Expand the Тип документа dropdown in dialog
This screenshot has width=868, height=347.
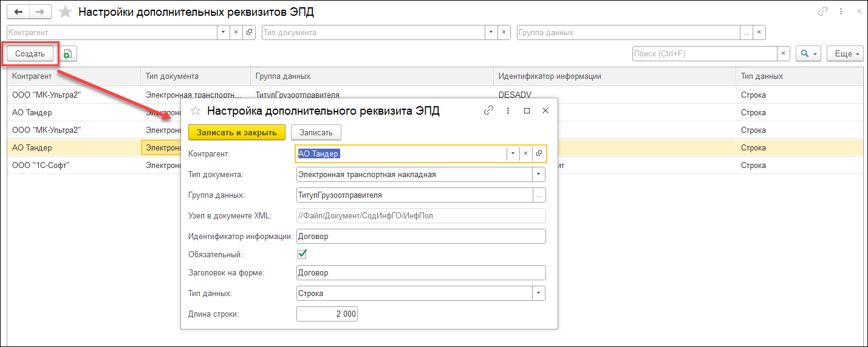[x=539, y=175]
